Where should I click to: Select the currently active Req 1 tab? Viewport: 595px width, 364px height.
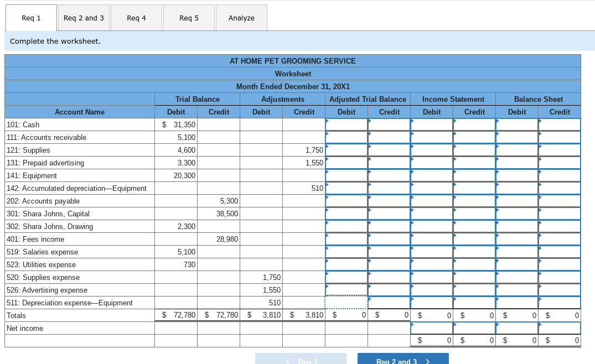30,18
